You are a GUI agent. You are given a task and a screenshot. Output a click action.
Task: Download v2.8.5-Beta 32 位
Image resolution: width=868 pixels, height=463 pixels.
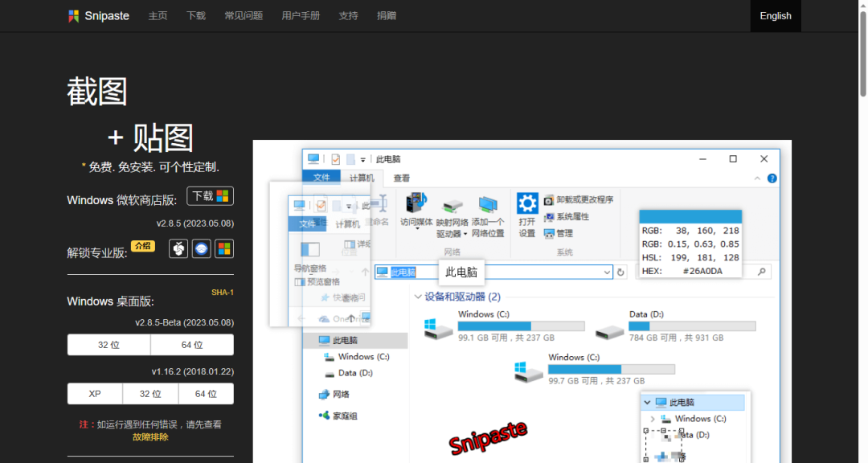pyautogui.click(x=108, y=345)
